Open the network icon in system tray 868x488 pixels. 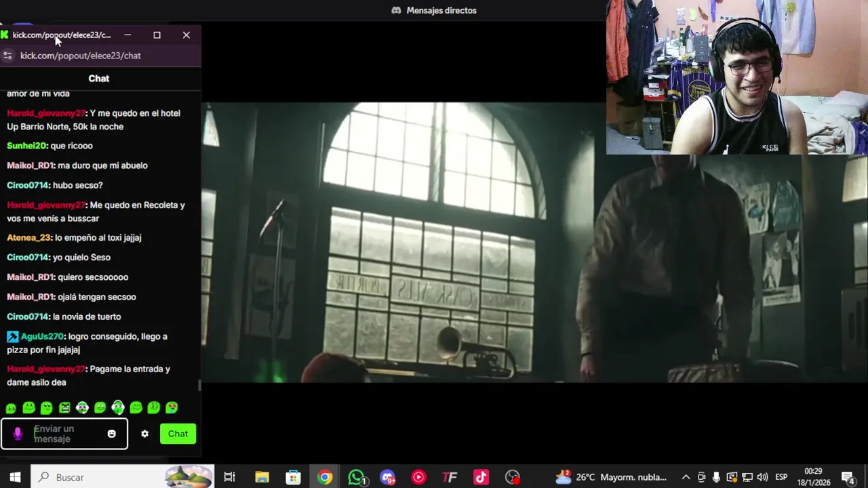(747, 477)
